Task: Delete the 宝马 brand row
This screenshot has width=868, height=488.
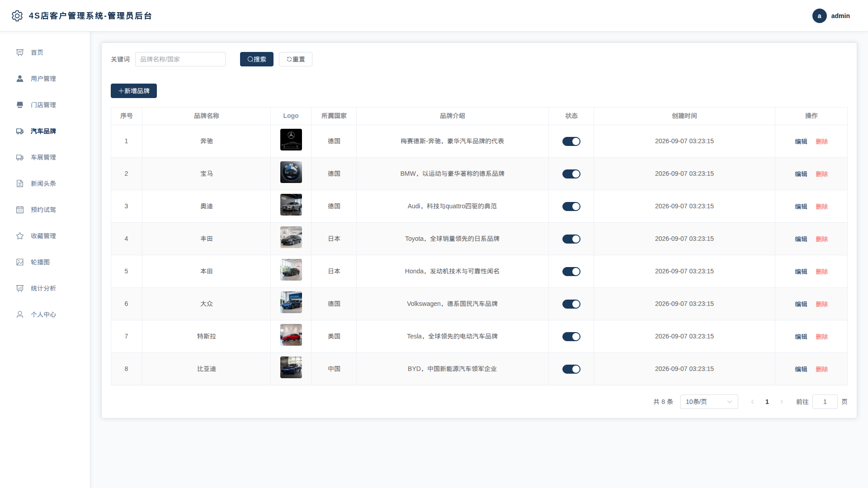Action: tap(821, 174)
